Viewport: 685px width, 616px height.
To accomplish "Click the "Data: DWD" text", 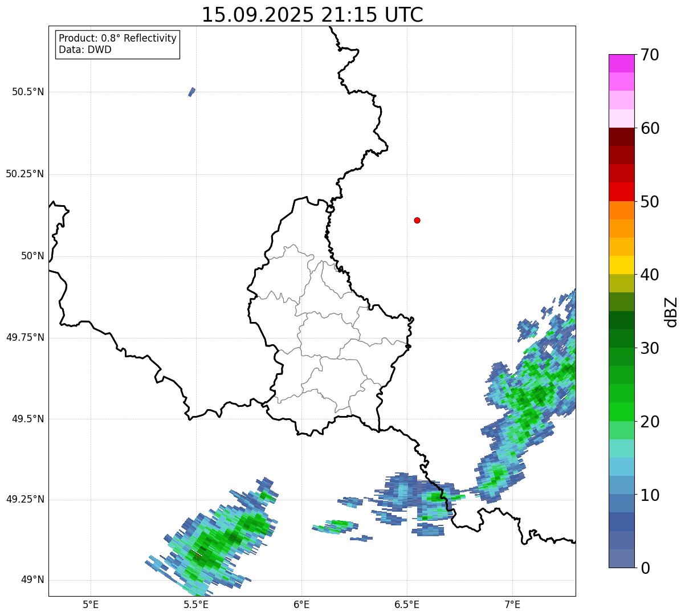I will tap(85, 50).
